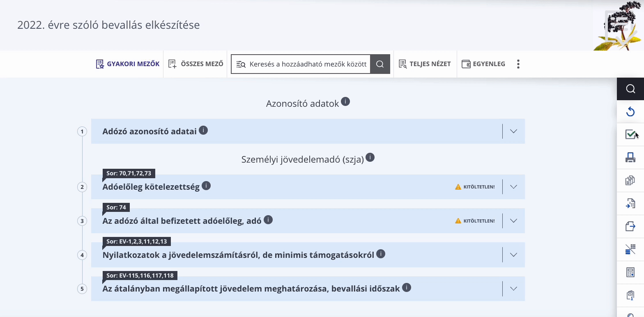
Task: Click info icon beside Adóelőleg kötelezettség
Action: 206,186
